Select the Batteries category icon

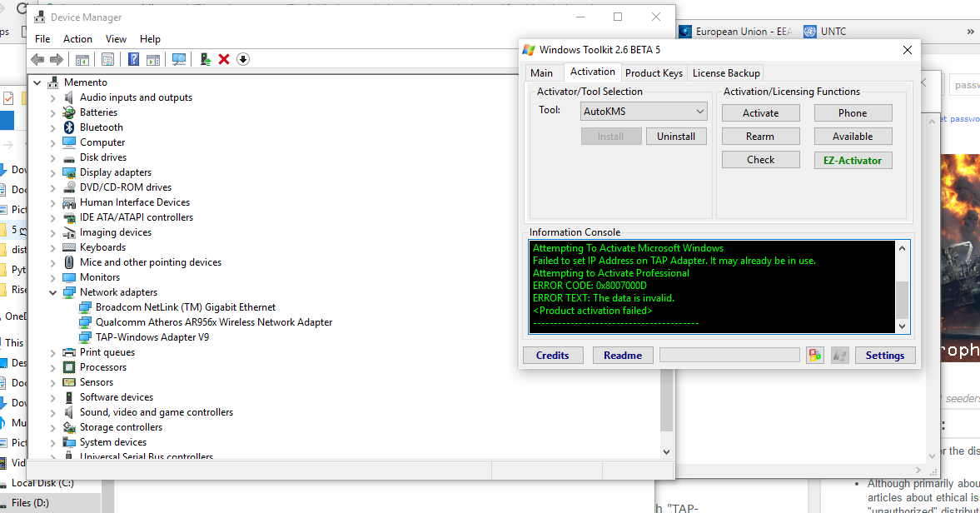[69, 112]
